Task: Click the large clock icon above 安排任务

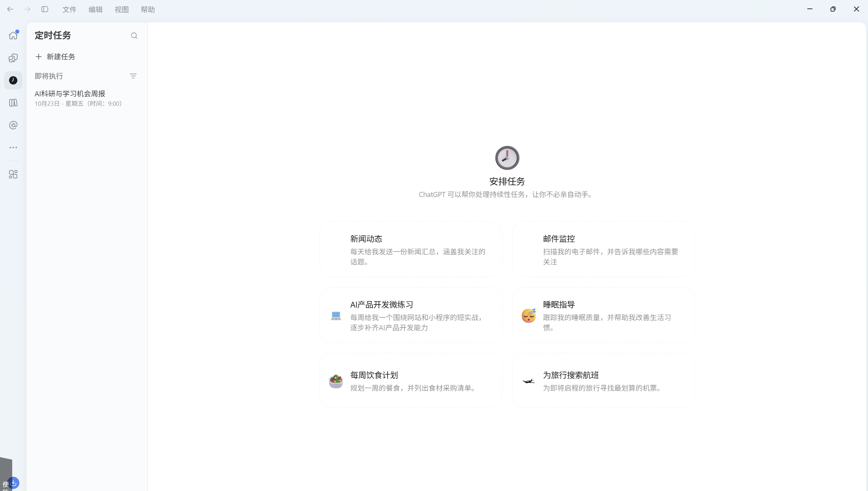Action: [x=507, y=158]
